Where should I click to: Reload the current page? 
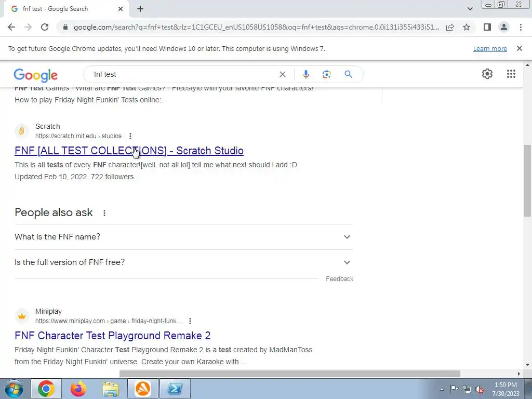tap(45, 27)
